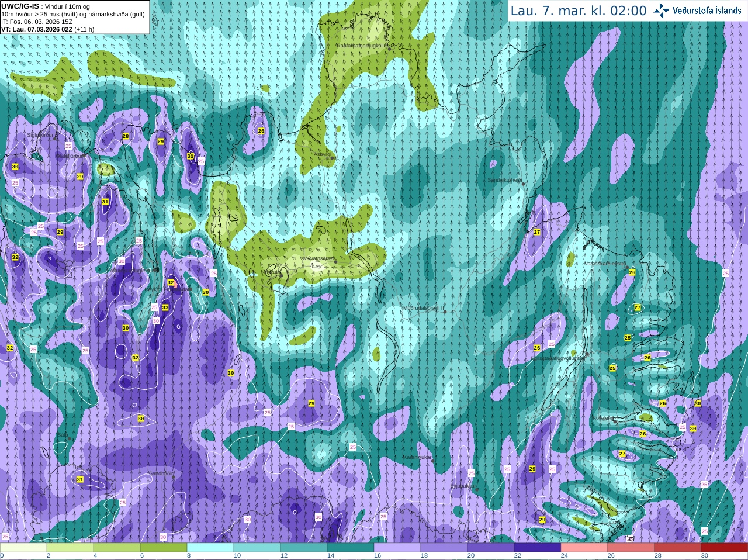Click the legend scale number 30

[x=705, y=556]
